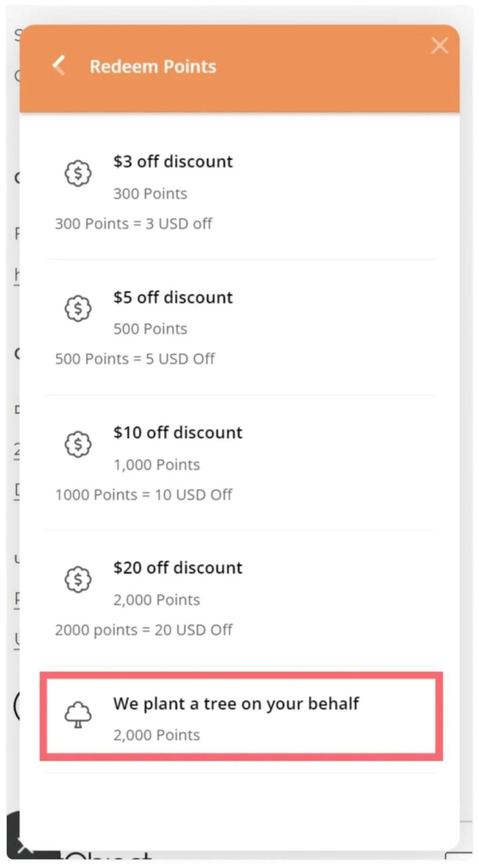
Task: Select the $3 off discount title
Action: pos(173,161)
